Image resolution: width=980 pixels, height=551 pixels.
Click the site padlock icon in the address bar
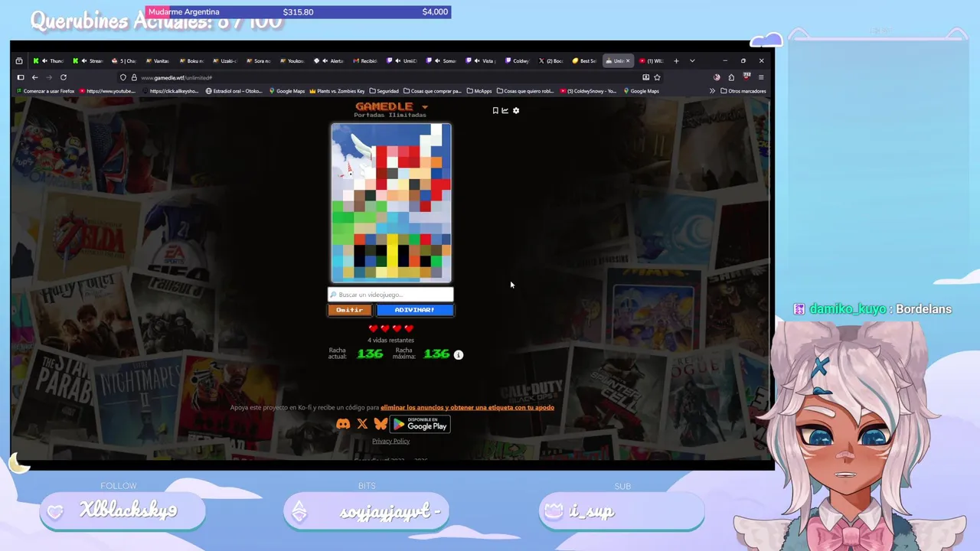click(133, 77)
